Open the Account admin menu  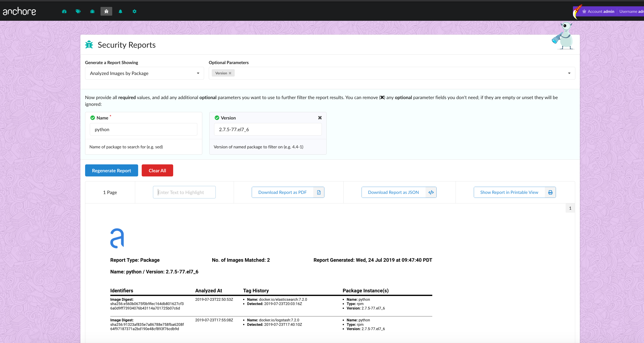coord(598,11)
